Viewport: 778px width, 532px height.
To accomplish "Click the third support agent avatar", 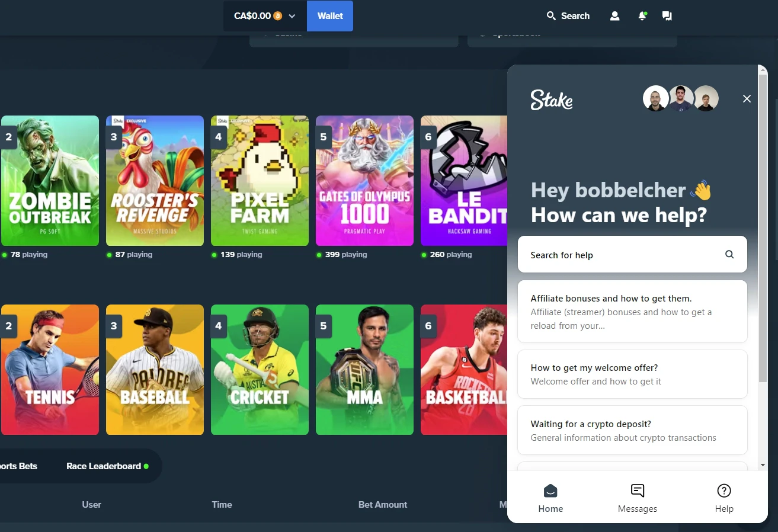I will point(706,98).
